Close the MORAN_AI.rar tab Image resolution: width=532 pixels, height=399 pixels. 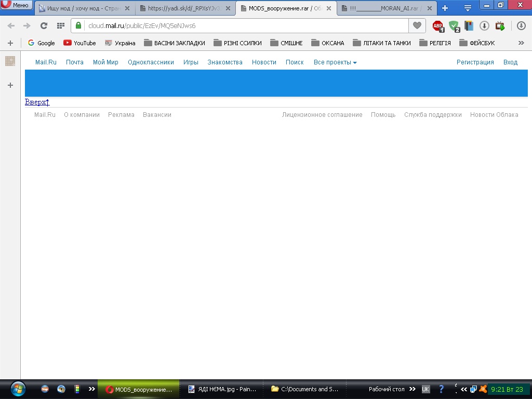(x=430, y=8)
